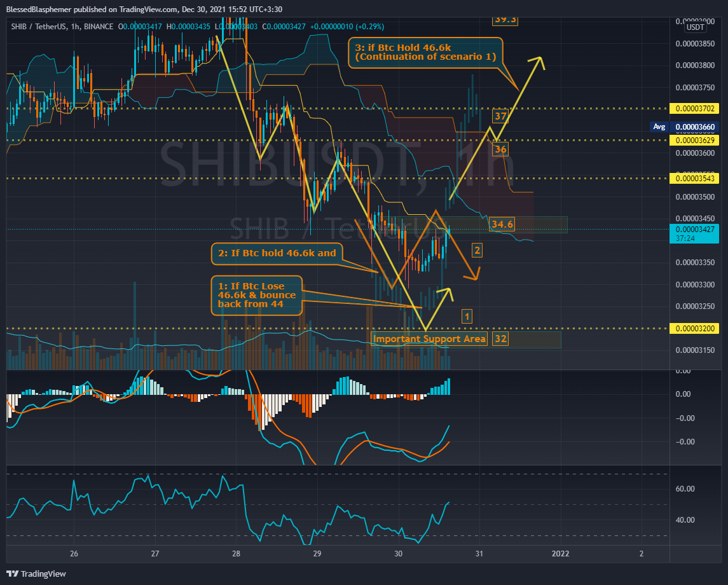Select the '2: If Btc hold 46.6k and' callout
This screenshot has height=585, width=728.
277,254
